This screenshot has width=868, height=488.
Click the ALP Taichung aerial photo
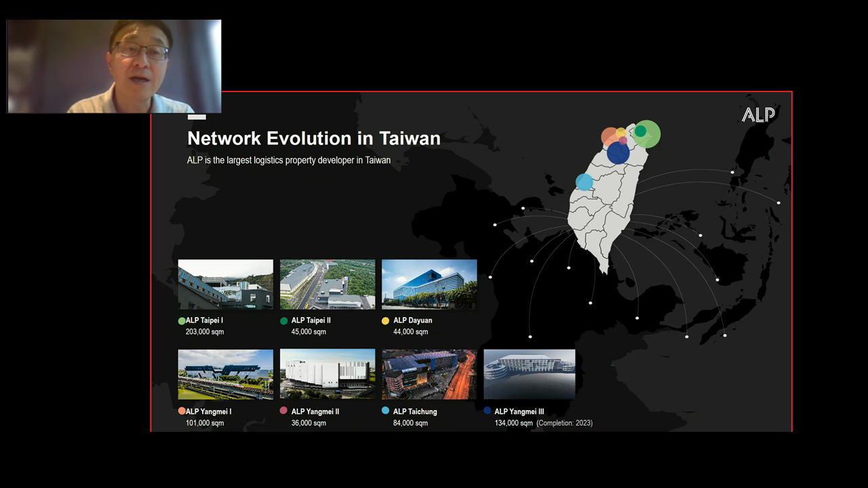click(x=429, y=374)
